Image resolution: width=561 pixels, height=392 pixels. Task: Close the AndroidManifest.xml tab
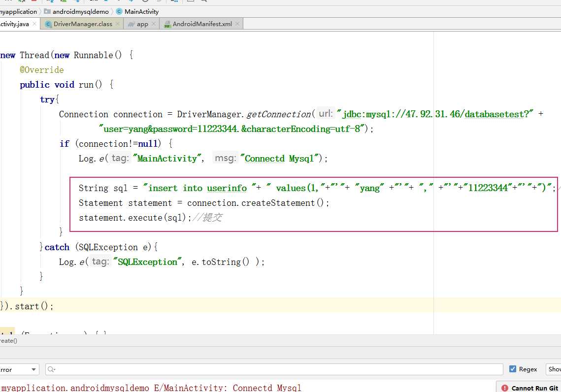(x=237, y=24)
